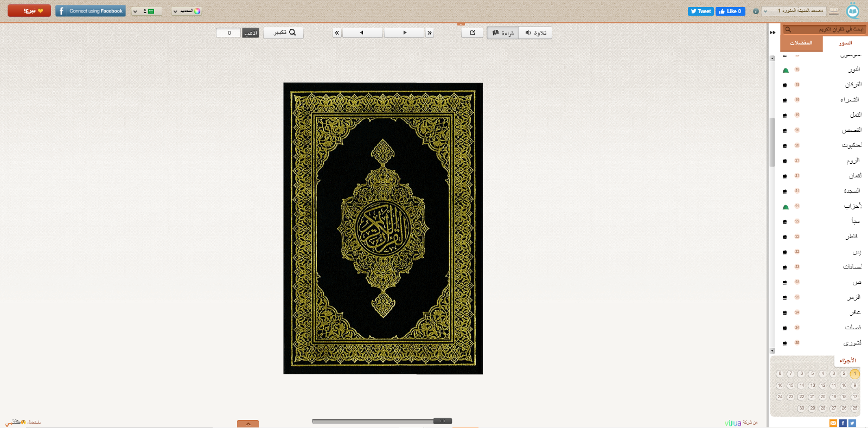Select juz 16 circle
Screen dimensions: 868x428
point(780,386)
